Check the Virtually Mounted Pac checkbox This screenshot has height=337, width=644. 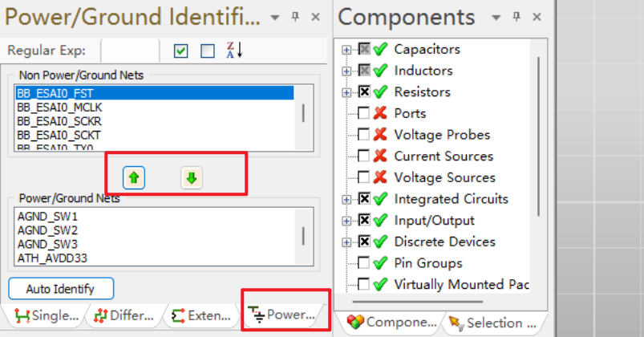click(x=364, y=284)
